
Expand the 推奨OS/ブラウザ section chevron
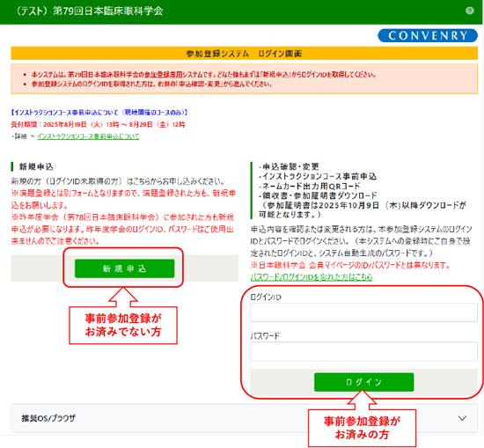(x=462, y=418)
